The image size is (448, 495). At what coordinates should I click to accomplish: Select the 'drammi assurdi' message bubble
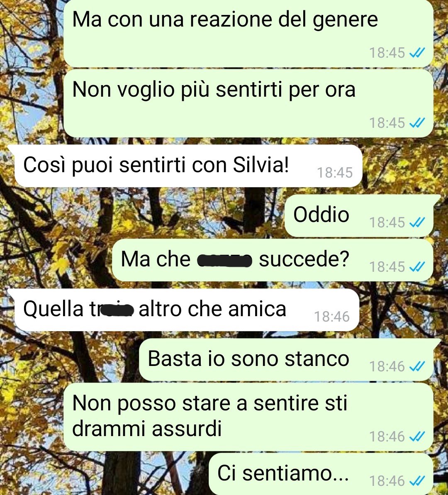(x=248, y=417)
